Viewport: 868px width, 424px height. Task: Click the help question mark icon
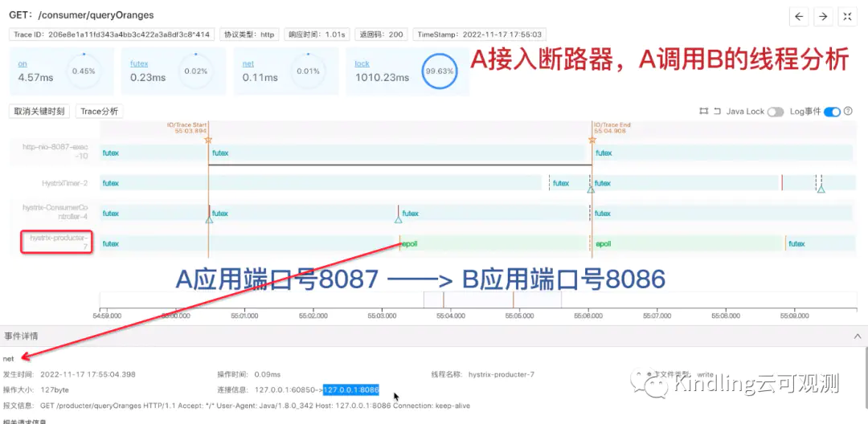[846, 112]
